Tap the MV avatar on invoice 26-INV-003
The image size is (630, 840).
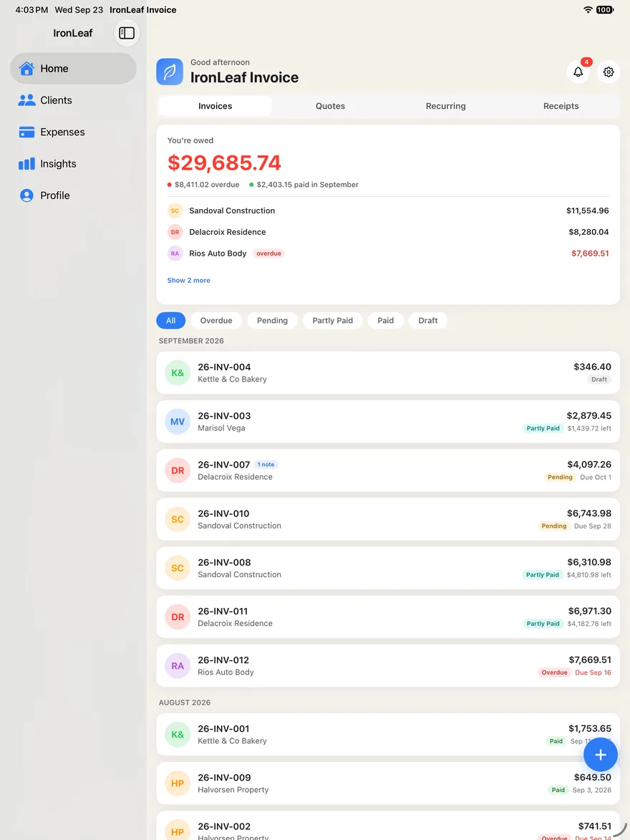(178, 422)
